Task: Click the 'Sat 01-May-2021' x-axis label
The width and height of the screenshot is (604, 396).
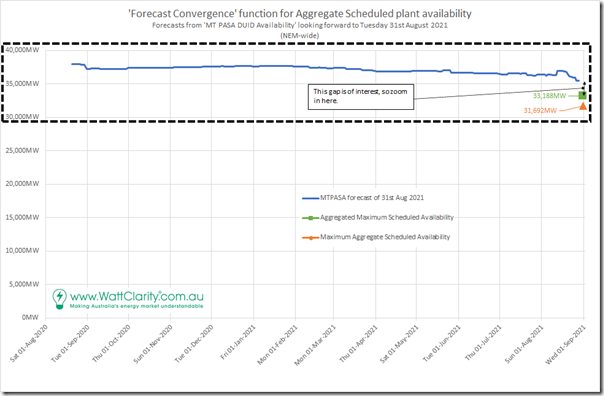Action: [399, 343]
